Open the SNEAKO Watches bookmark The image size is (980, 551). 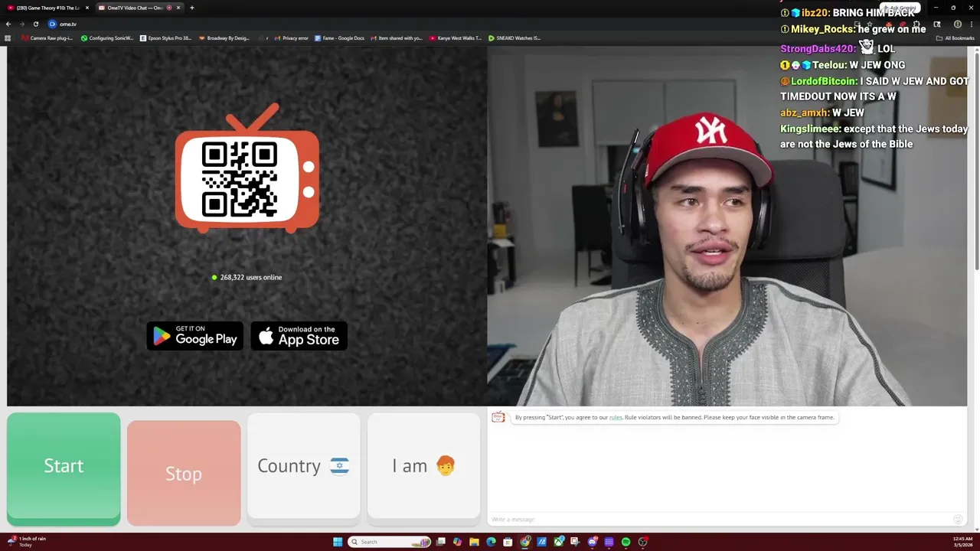tap(514, 38)
